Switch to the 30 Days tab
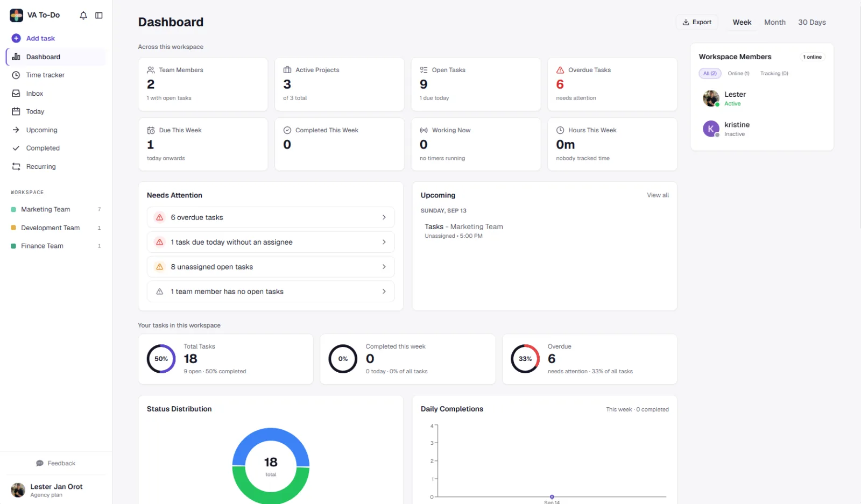 point(812,22)
